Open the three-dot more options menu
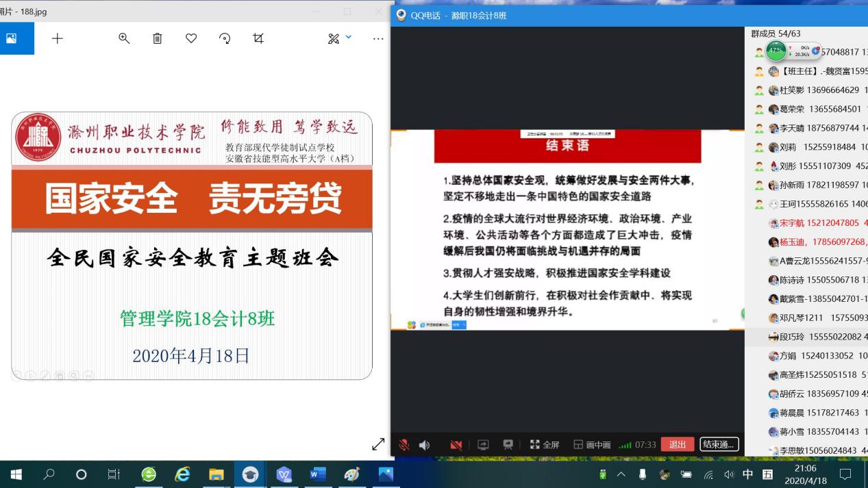Screen dimensions: 868x488 [x=378, y=39]
